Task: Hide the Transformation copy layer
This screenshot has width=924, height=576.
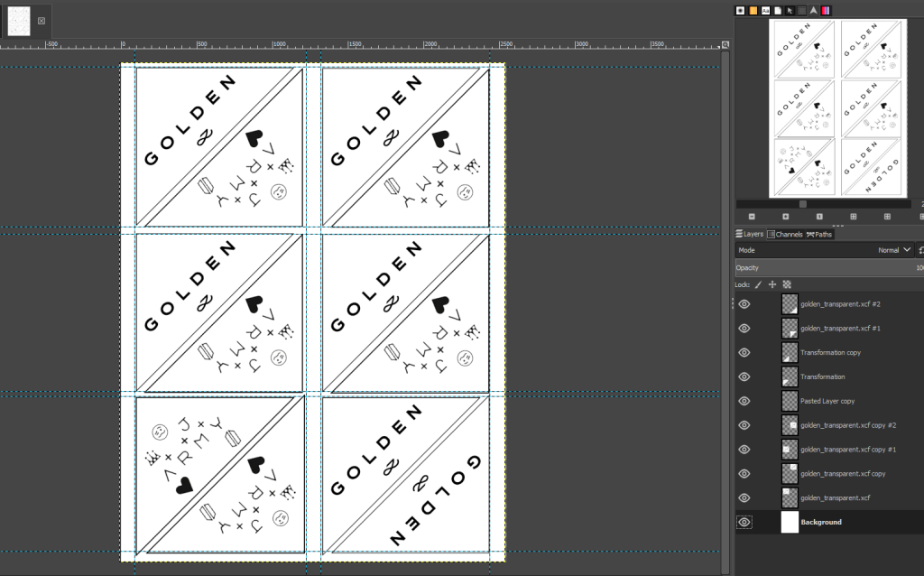Action: click(744, 352)
